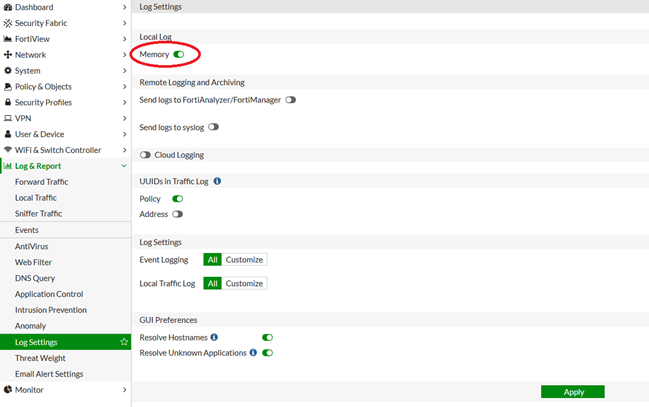Click the FortiView chart icon
The width and height of the screenshot is (649, 407).
(8, 39)
